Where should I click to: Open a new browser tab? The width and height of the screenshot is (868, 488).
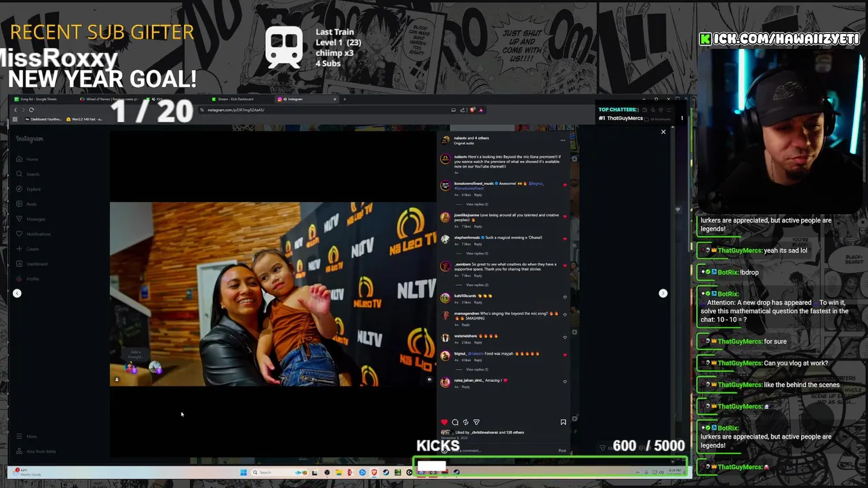pyautogui.click(x=344, y=99)
